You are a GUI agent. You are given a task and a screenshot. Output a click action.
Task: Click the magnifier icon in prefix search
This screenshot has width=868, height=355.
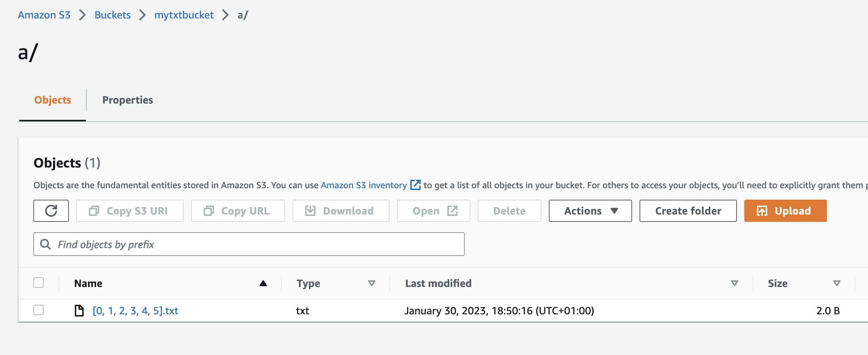point(46,244)
